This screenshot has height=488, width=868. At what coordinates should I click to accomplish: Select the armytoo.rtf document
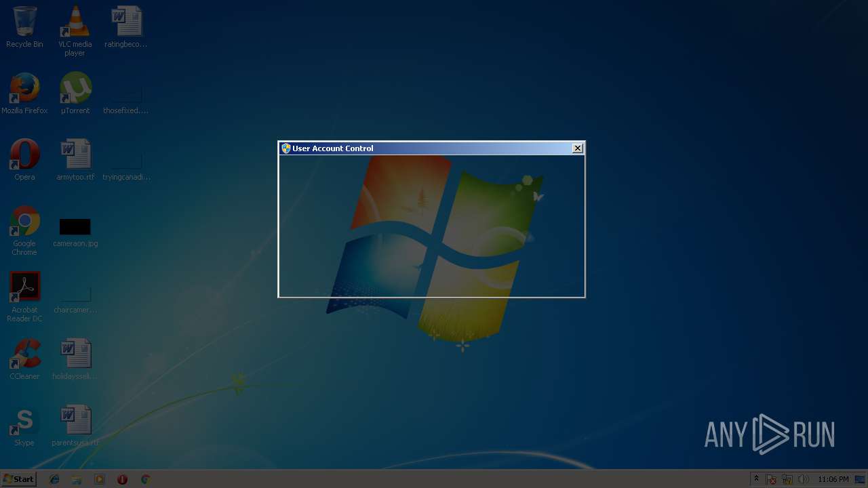tap(75, 160)
